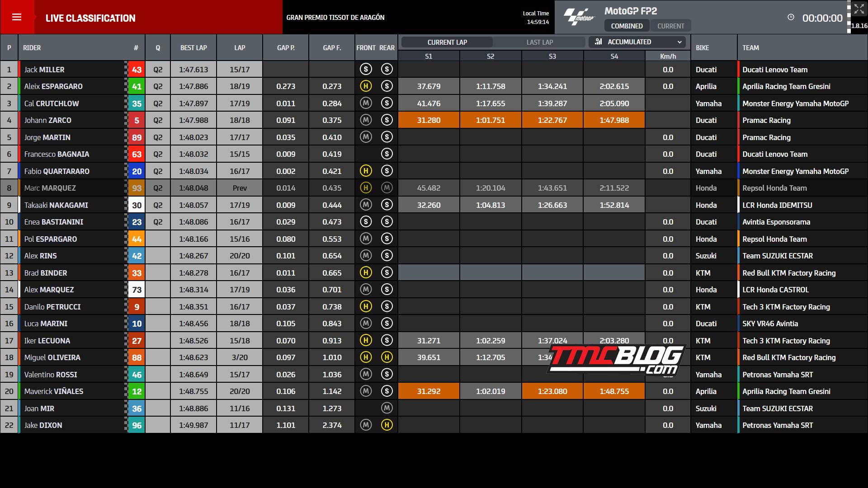
Task: Click Pol Espargaro's medium front tyre icon
Action: (366, 239)
